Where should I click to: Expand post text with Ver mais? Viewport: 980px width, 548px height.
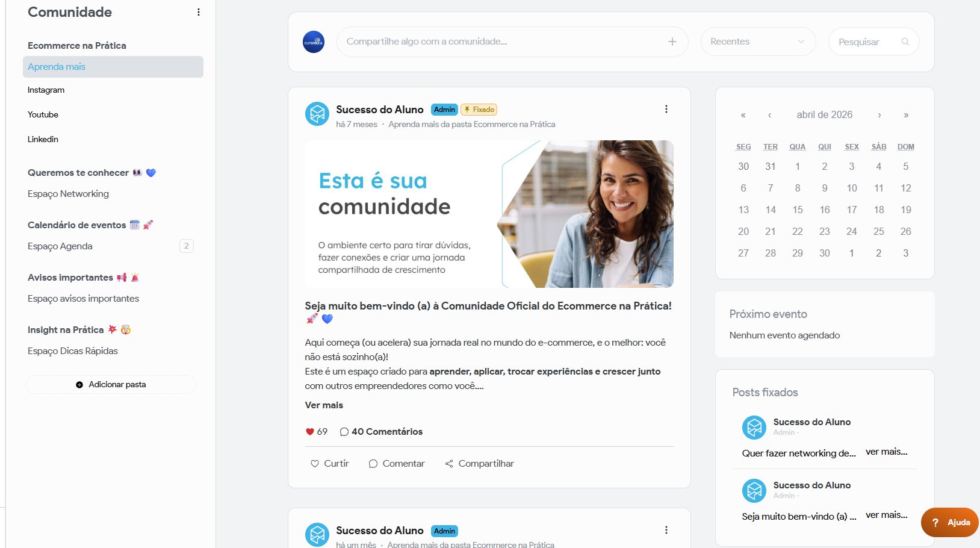point(324,405)
